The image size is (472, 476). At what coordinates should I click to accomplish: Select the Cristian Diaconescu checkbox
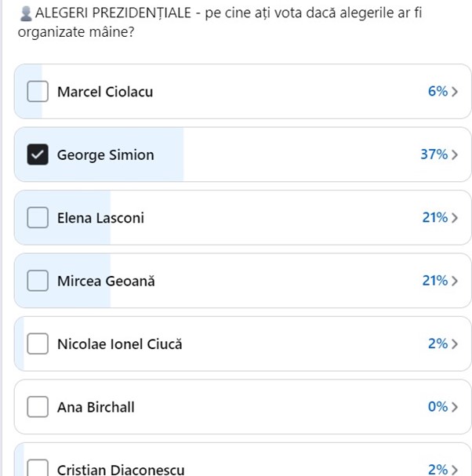[38, 469]
